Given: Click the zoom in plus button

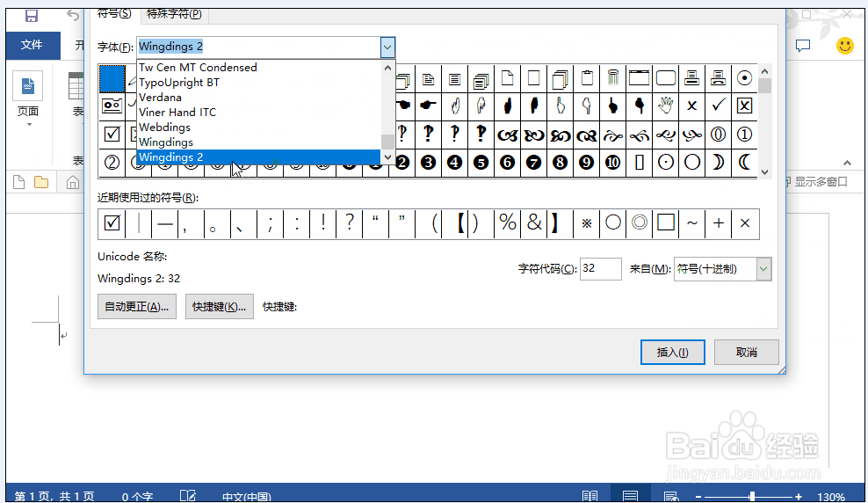Looking at the screenshot, I should pos(799,497).
